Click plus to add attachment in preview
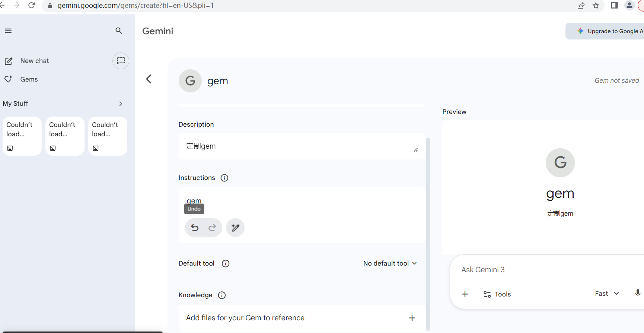This screenshot has width=644, height=333. (465, 294)
